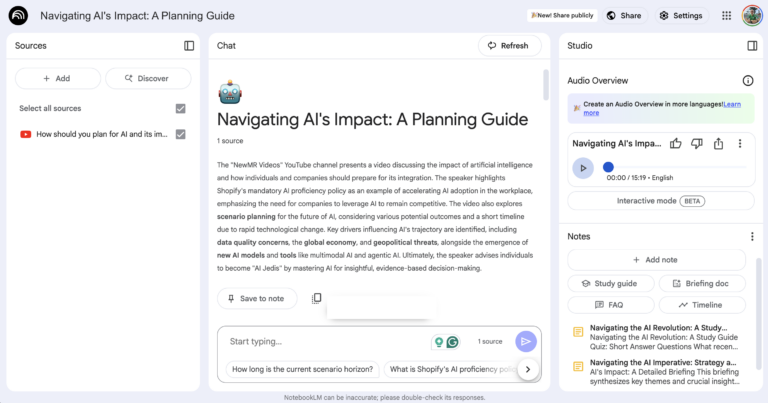Viewport: 768px width, 403px height.
Task: Give thumbs down to audio overview
Action: point(696,143)
